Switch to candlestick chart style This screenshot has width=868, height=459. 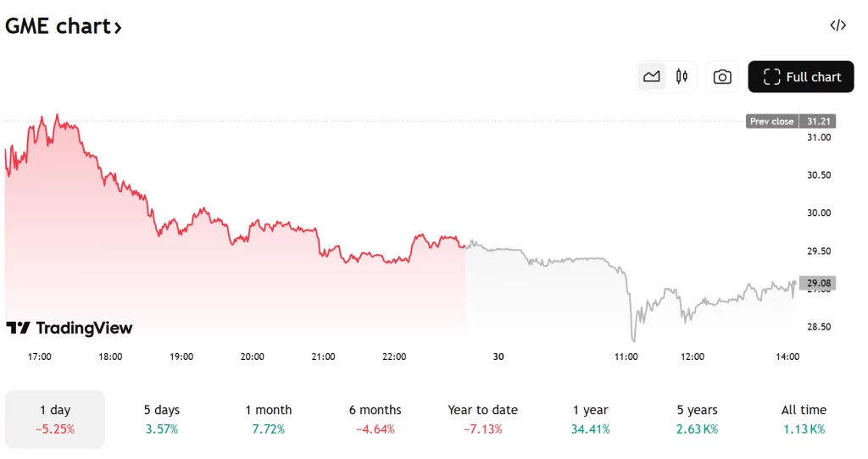coord(682,77)
